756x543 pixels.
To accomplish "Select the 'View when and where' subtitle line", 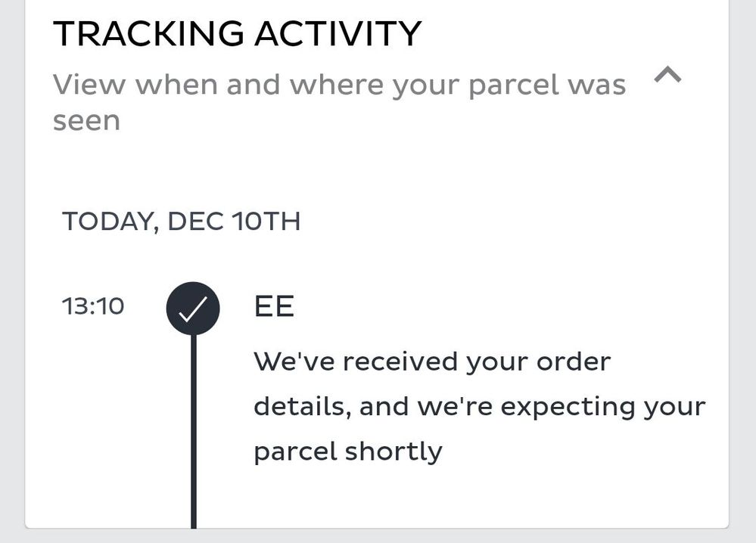I will click(x=339, y=85).
